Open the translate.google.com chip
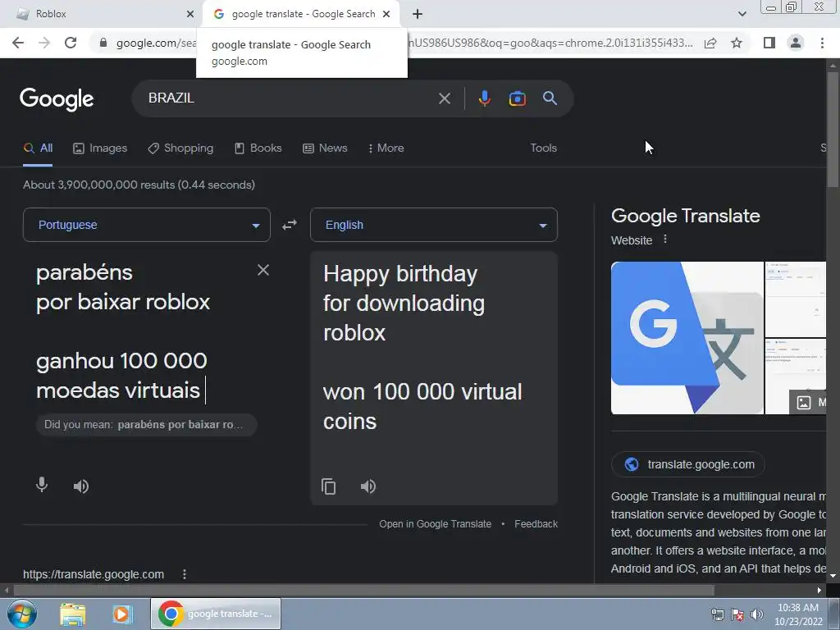The width and height of the screenshot is (840, 630). click(688, 464)
